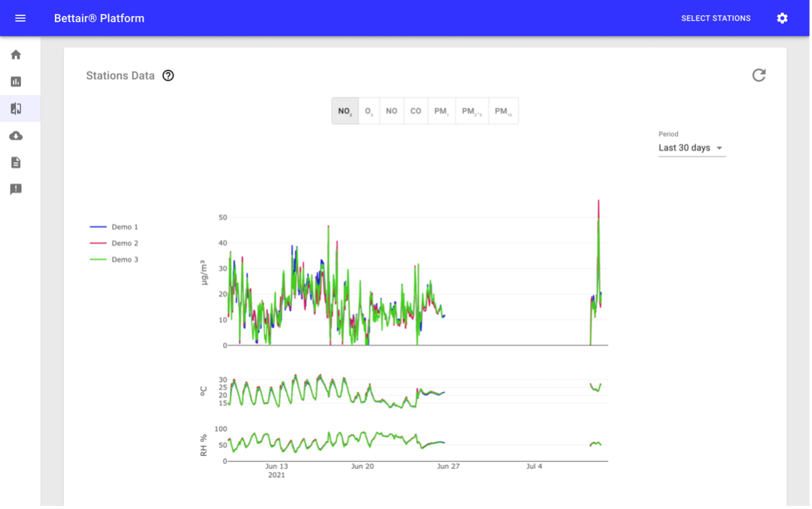Open the hamburger navigation menu
This screenshot has width=812, height=509.
coord(20,19)
